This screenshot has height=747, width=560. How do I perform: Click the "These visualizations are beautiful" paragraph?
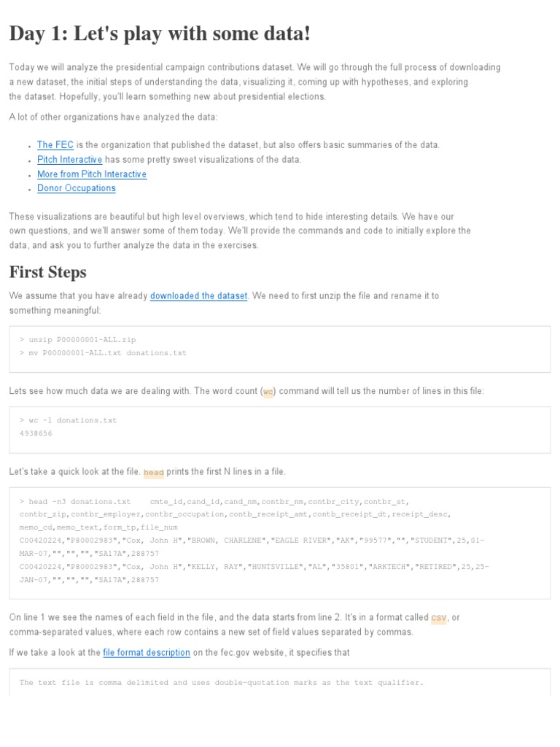240,231
